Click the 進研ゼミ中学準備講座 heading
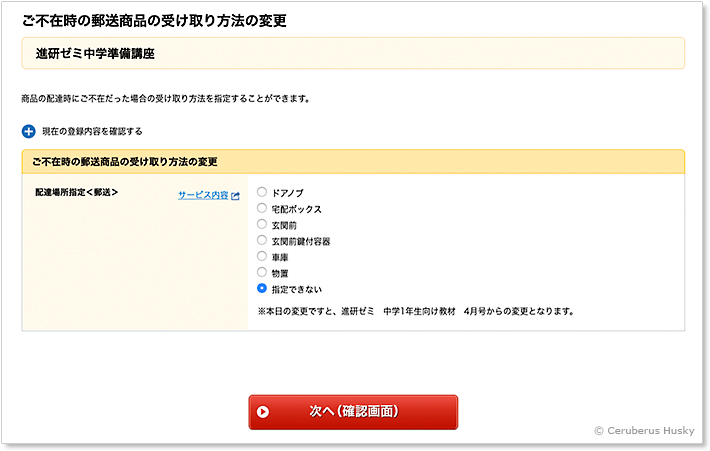Screen dimensions: 710x451 click(x=95, y=54)
